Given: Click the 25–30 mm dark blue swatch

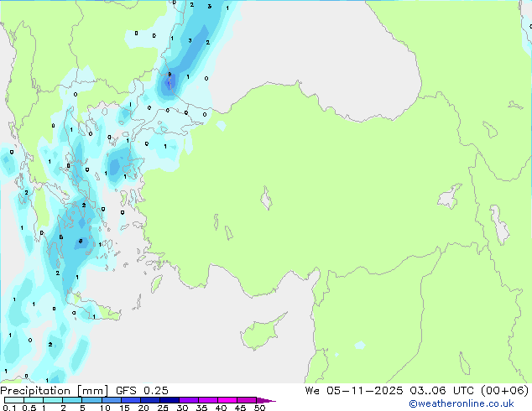Looking at the screenshot, I should click(x=169, y=400).
